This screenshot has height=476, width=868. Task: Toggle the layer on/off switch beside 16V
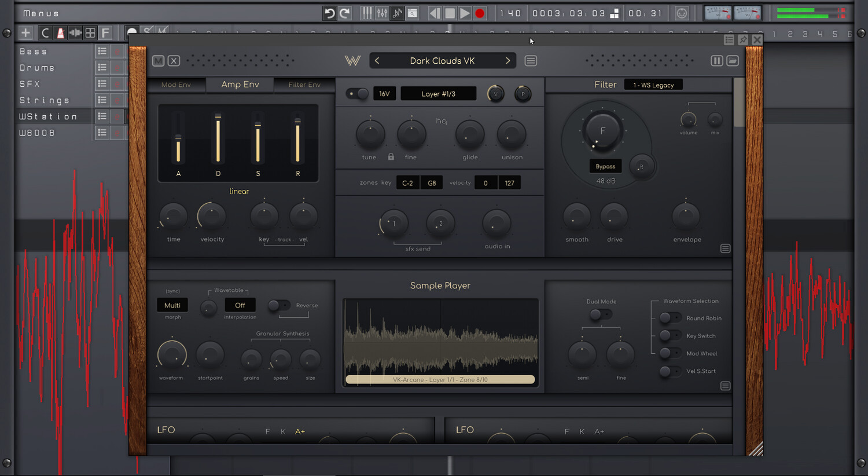tap(356, 94)
